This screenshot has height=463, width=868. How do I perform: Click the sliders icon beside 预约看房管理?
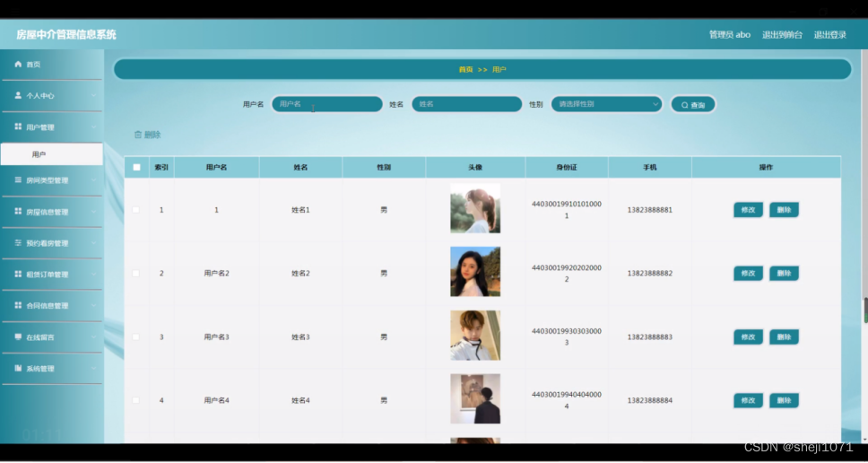pos(18,242)
